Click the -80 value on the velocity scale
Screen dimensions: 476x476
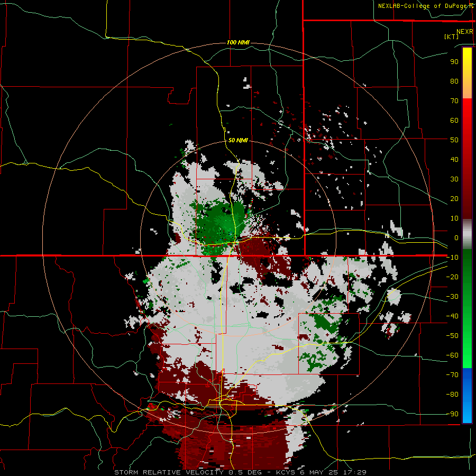click(x=452, y=395)
